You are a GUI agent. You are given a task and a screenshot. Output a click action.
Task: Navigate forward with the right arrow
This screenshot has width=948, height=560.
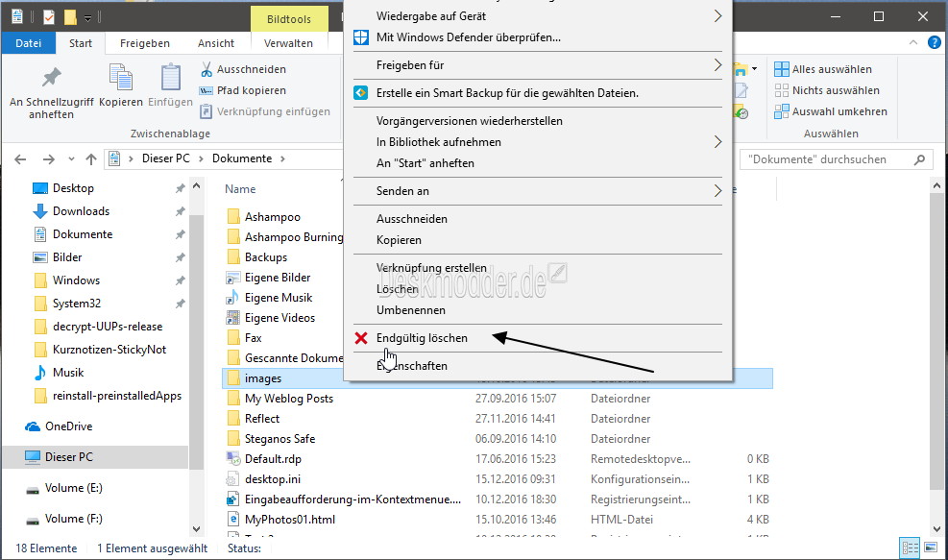[x=49, y=159]
